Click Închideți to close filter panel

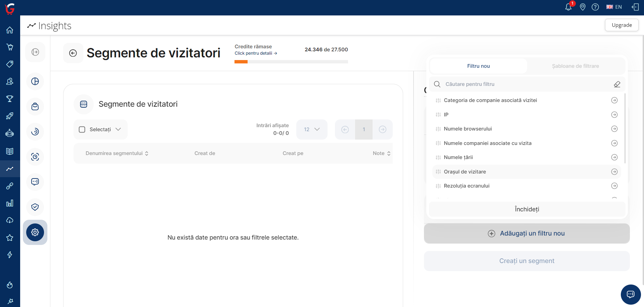pyautogui.click(x=527, y=209)
